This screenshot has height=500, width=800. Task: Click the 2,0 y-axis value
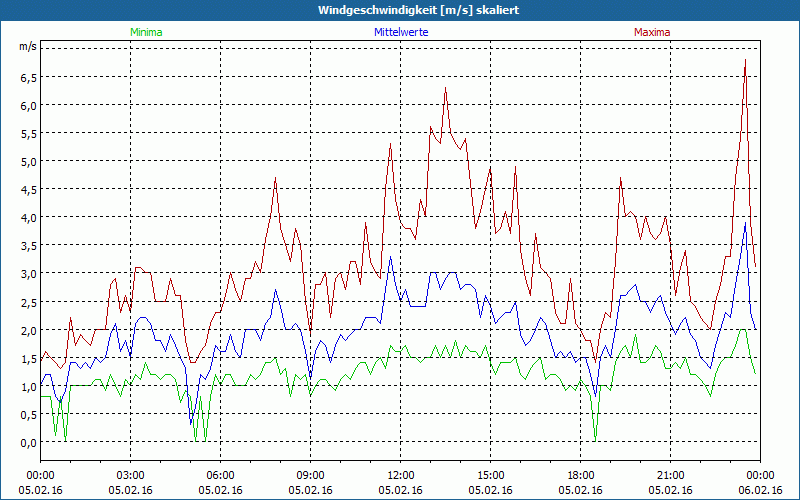[x=28, y=330]
